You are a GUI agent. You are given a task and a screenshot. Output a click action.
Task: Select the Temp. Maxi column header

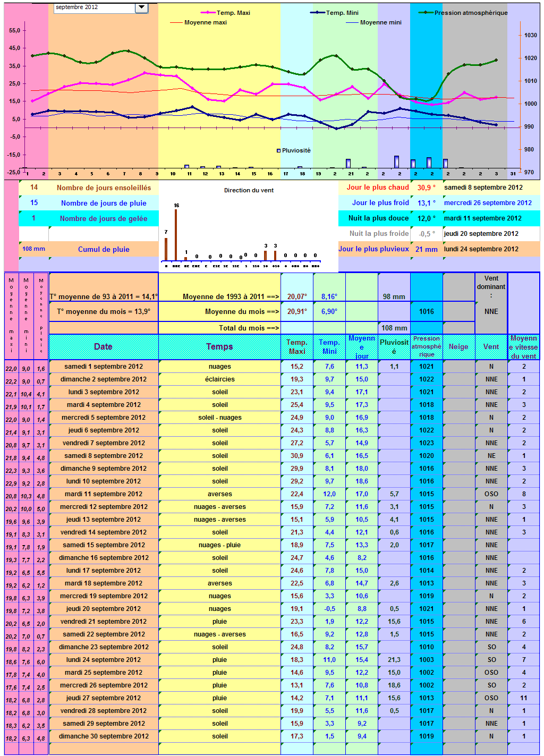click(x=297, y=346)
